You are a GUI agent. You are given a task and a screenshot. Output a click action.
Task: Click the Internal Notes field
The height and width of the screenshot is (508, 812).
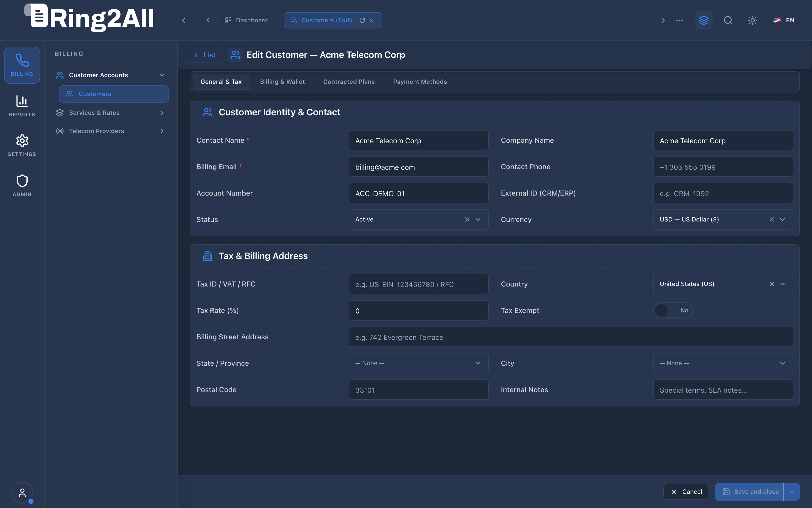click(723, 390)
